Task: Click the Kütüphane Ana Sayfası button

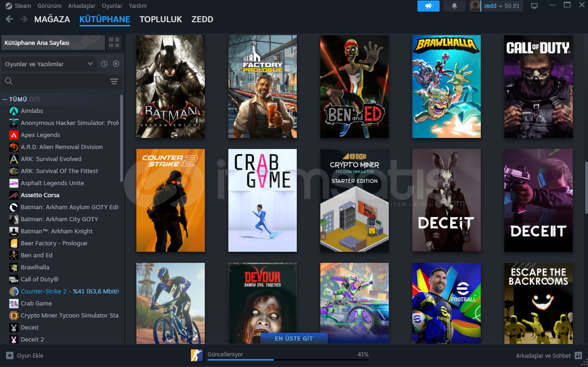Action: [x=53, y=43]
